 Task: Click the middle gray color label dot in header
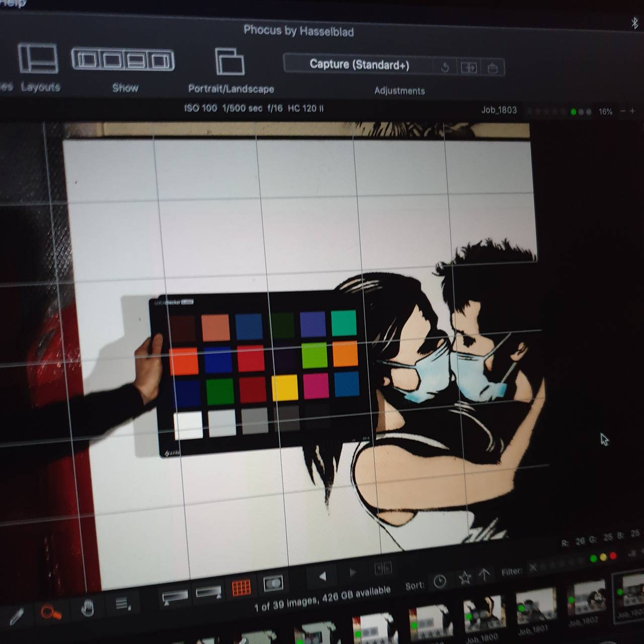pyautogui.click(x=581, y=112)
